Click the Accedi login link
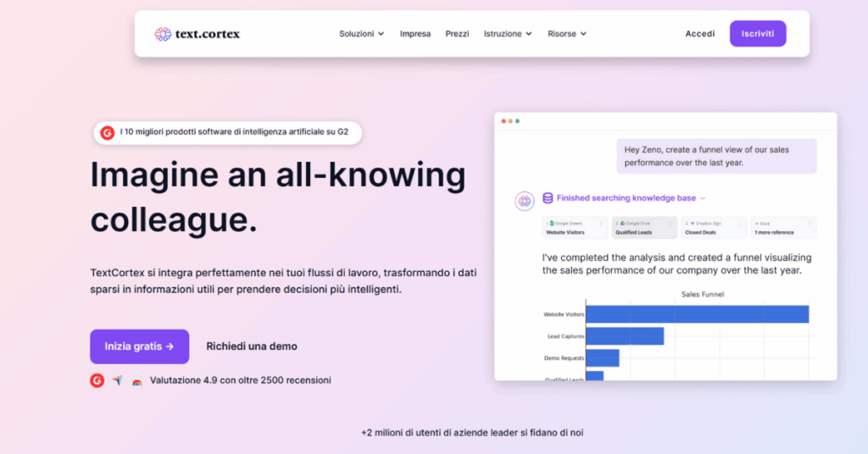The height and width of the screenshot is (454, 868). pyautogui.click(x=700, y=34)
